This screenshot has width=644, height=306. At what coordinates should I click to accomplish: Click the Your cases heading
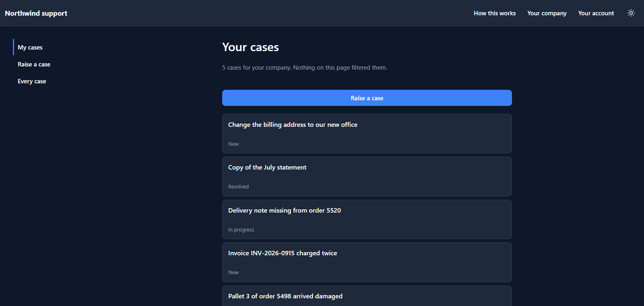tap(250, 48)
